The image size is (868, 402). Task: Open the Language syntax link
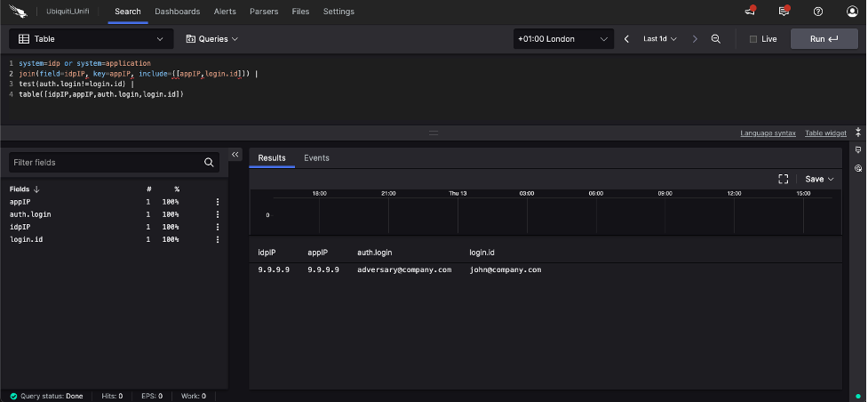click(x=768, y=133)
